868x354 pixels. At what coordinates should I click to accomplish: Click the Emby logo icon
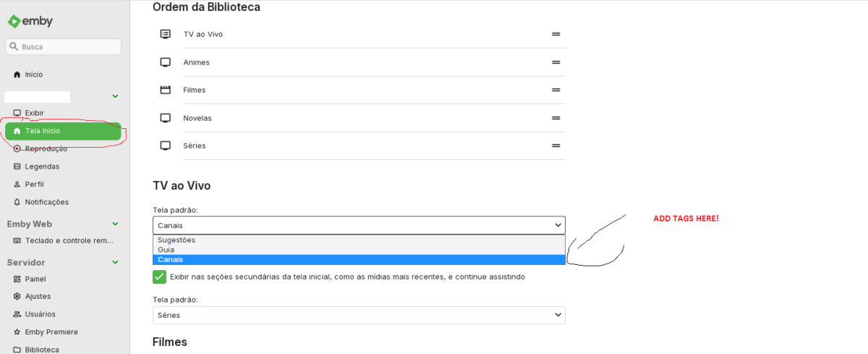coord(14,21)
